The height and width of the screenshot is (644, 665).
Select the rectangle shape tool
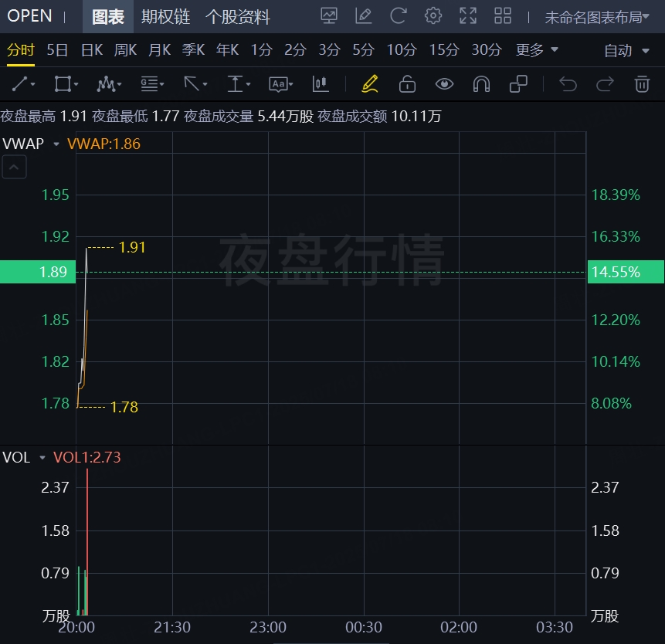coord(66,83)
